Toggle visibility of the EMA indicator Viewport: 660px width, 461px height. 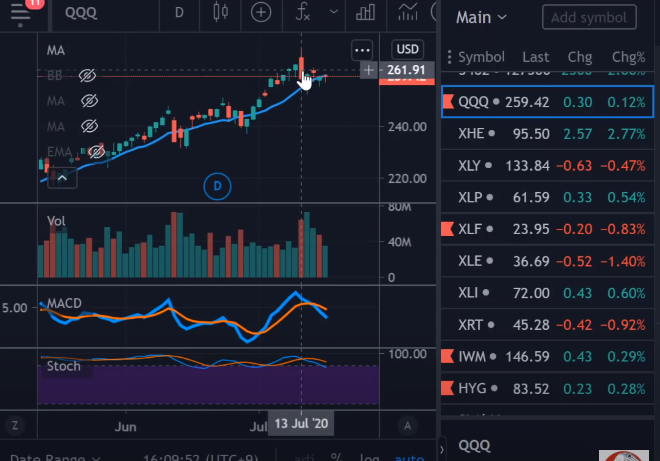tap(96, 152)
